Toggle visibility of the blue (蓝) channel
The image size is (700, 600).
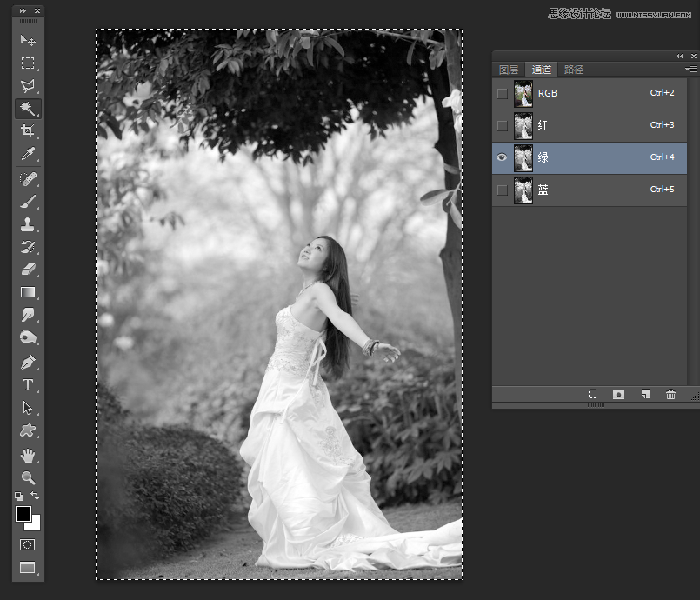(502, 190)
